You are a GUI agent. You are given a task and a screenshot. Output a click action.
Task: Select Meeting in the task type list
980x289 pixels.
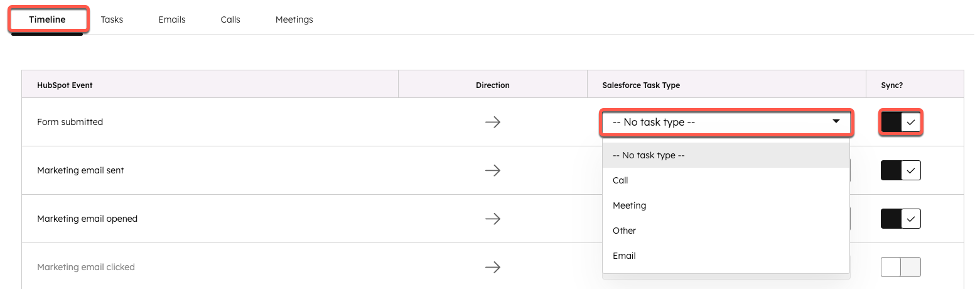[x=629, y=205]
